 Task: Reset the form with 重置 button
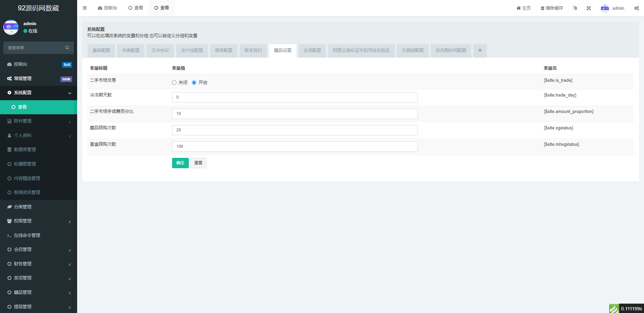click(198, 163)
